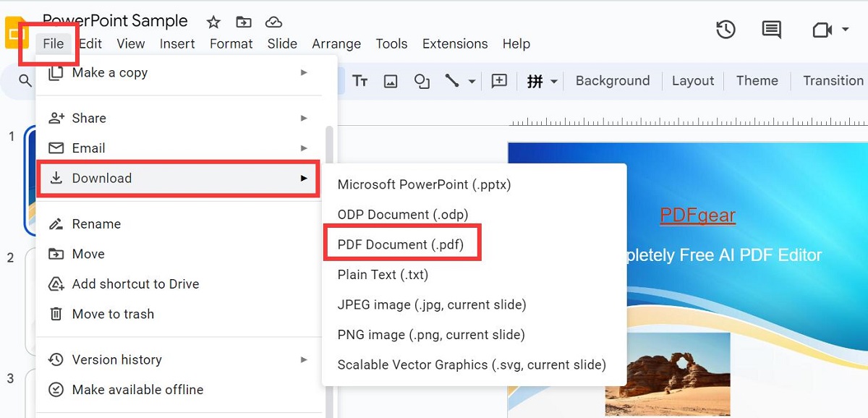
Task: Click the search menus magnifier icon
Action: click(25, 81)
